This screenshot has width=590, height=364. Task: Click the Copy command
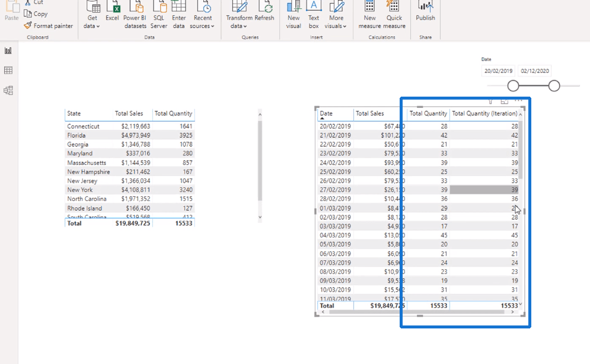(36, 14)
